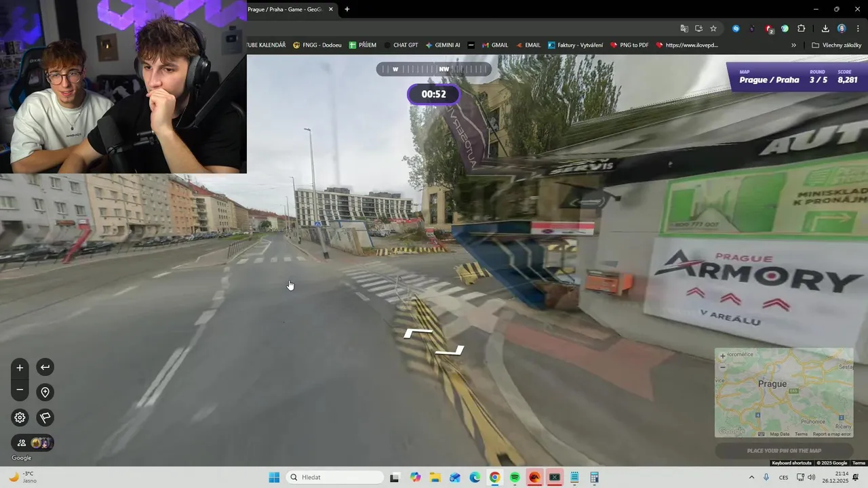Open Outlook from taskbar
868x488 pixels.
tap(455, 477)
